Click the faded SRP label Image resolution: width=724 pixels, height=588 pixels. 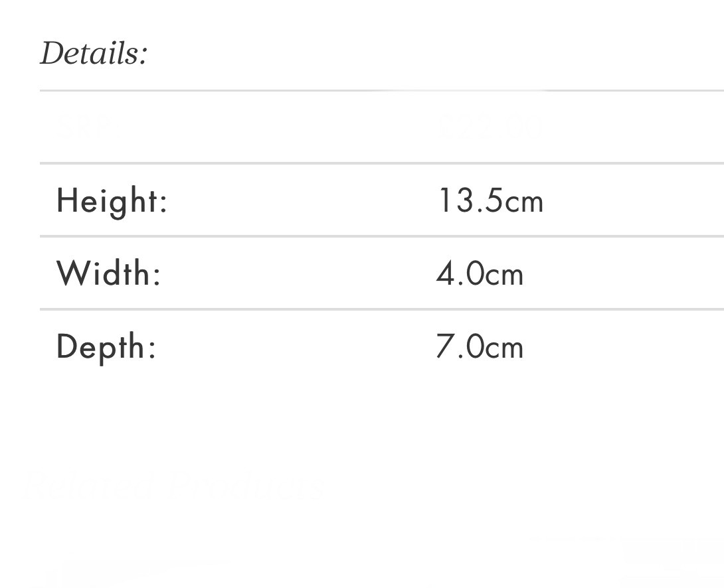82,127
